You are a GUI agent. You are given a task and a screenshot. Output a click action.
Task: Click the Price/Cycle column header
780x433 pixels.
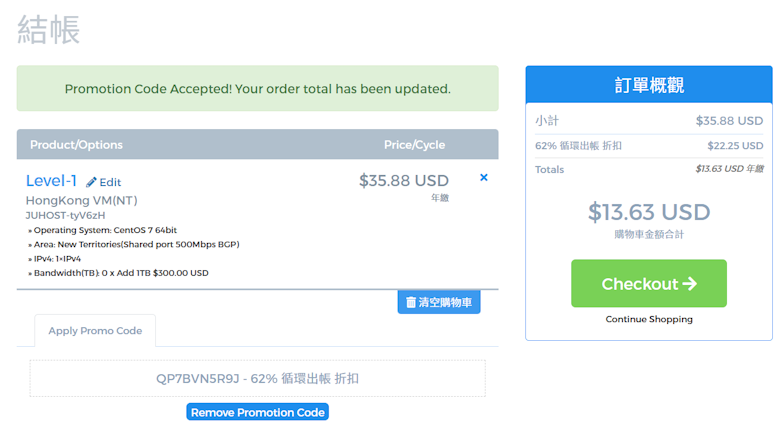(414, 144)
